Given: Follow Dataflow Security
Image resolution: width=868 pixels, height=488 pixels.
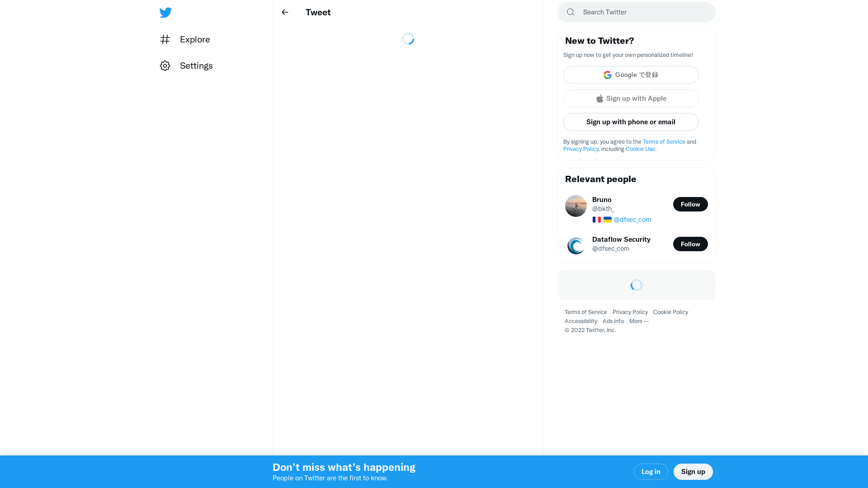Looking at the screenshot, I should pos(690,244).
